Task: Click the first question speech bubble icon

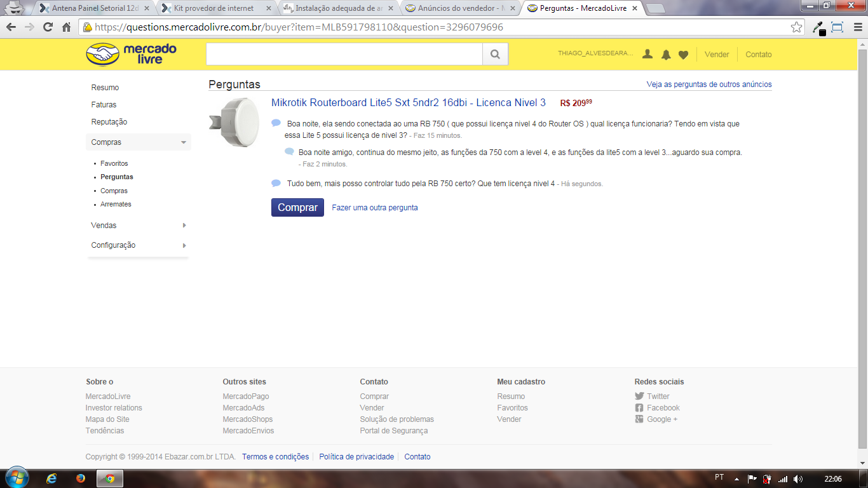Action: point(276,123)
